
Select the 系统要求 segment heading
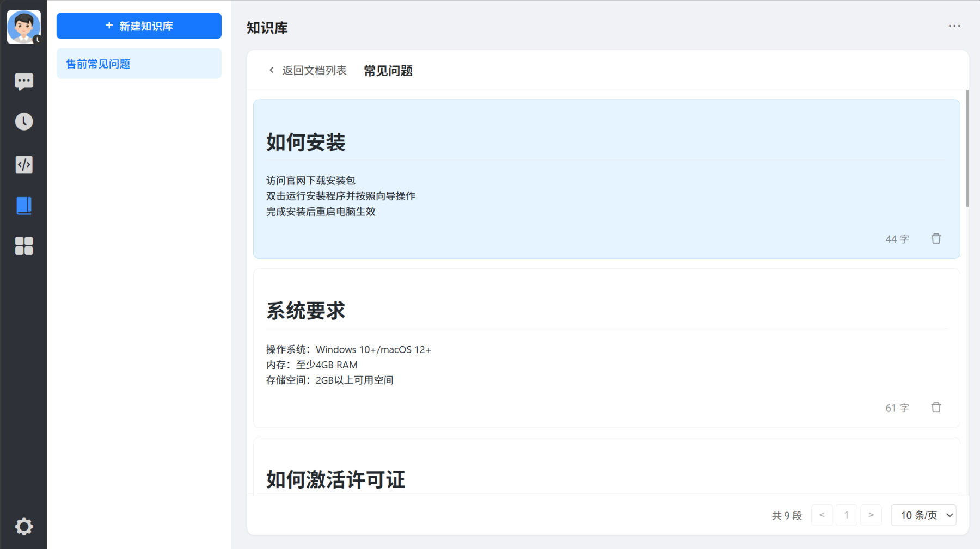click(x=305, y=311)
